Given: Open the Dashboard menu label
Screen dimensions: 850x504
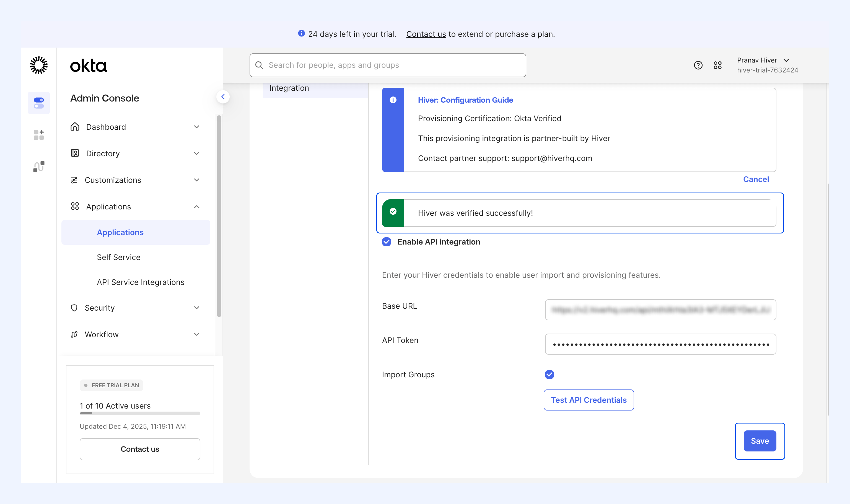Looking at the screenshot, I should 106,127.
